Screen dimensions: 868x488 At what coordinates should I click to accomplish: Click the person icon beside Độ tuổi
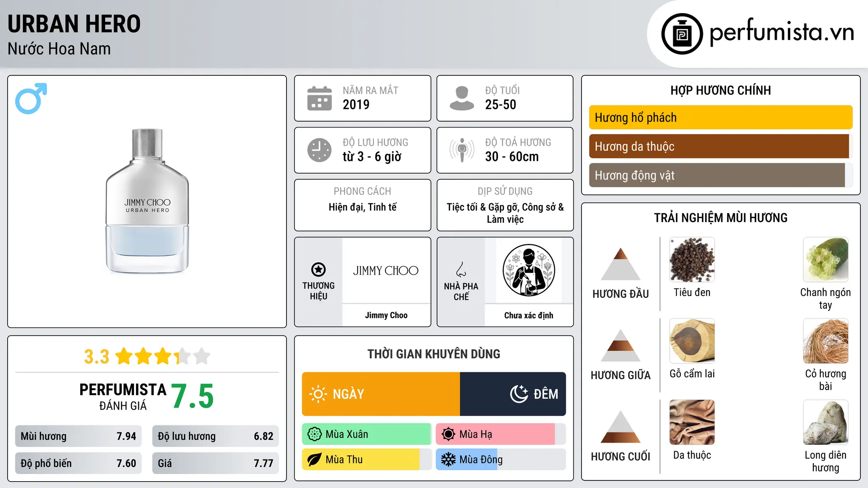click(x=462, y=98)
